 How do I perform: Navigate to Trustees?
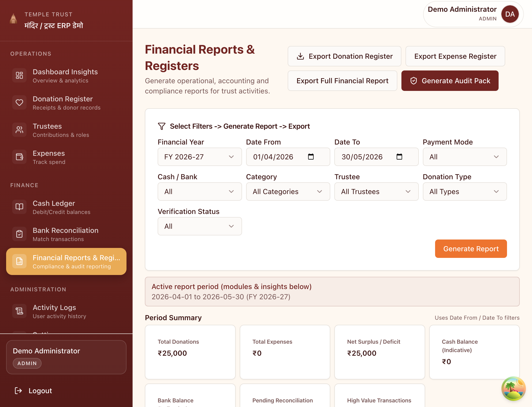[66, 130]
